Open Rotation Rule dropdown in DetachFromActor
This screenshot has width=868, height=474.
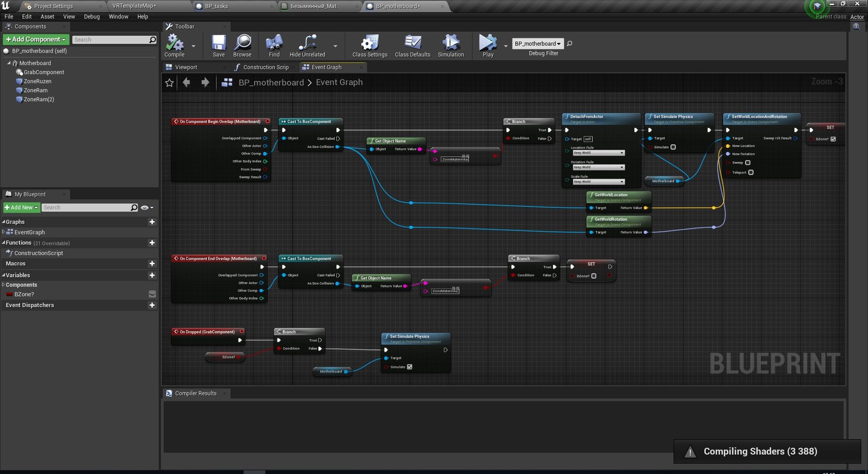point(598,167)
